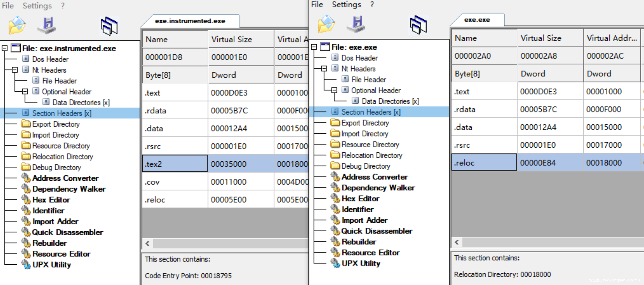Click left scroll arrow in left section table
The width and height of the screenshot is (644, 285).
pos(148,243)
